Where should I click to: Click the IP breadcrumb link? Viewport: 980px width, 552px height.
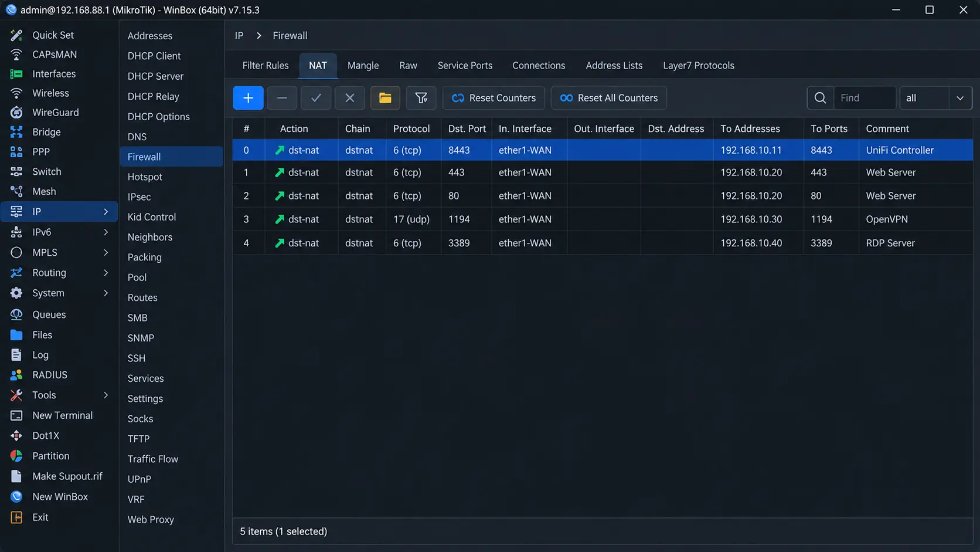pyautogui.click(x=239, y=36)
